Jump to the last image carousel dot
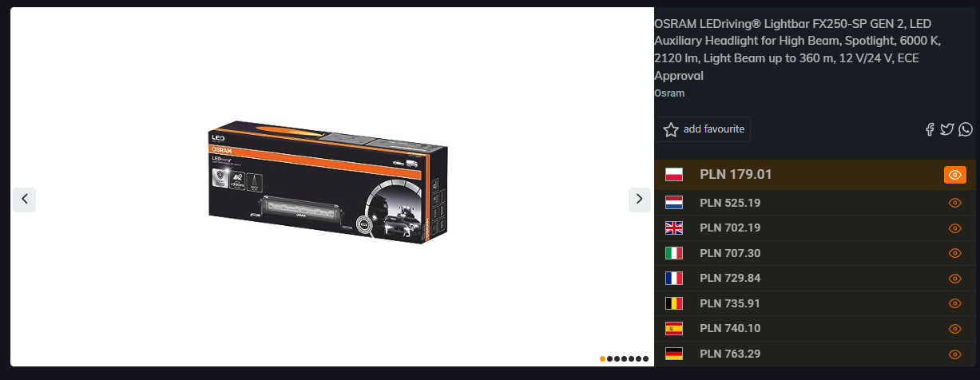This screenshot has height=380, width=980. (645, 359)
